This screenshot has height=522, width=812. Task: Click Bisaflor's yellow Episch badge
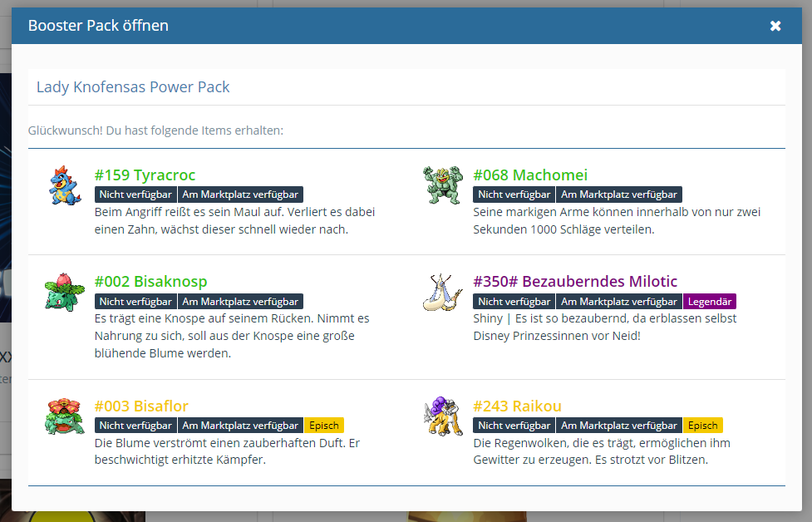tap(323, 426)
